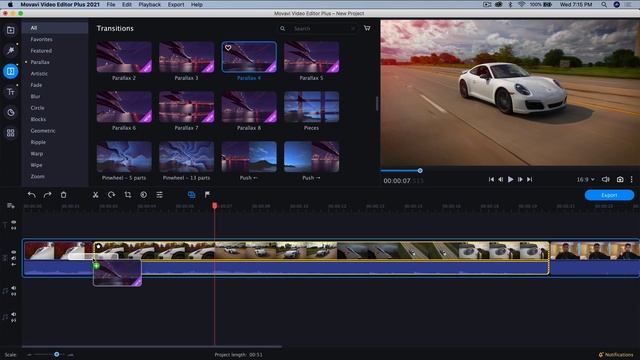Mute the first audio track
Screen dimensions: 640x360
[x=14, y=288]
